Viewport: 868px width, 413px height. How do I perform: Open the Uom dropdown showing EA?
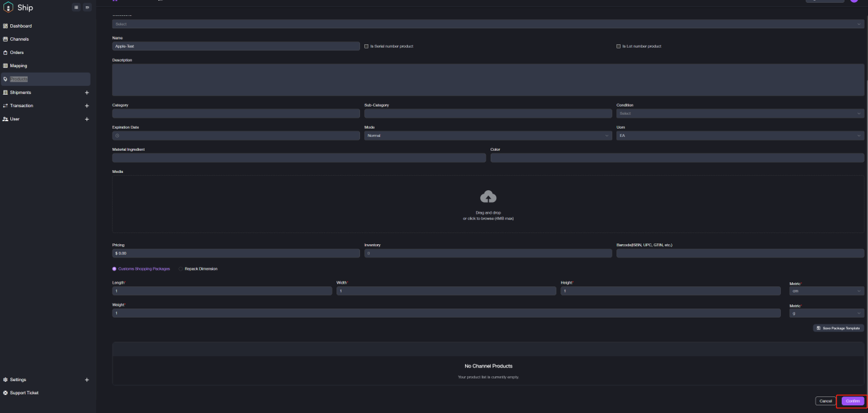coord(739,136)
